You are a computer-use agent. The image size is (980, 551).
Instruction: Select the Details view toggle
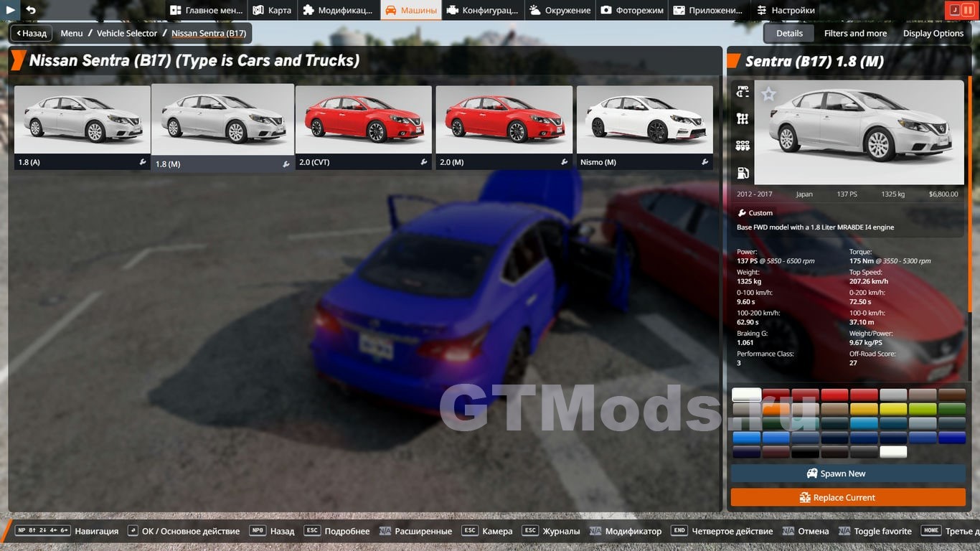coord(789,33)
